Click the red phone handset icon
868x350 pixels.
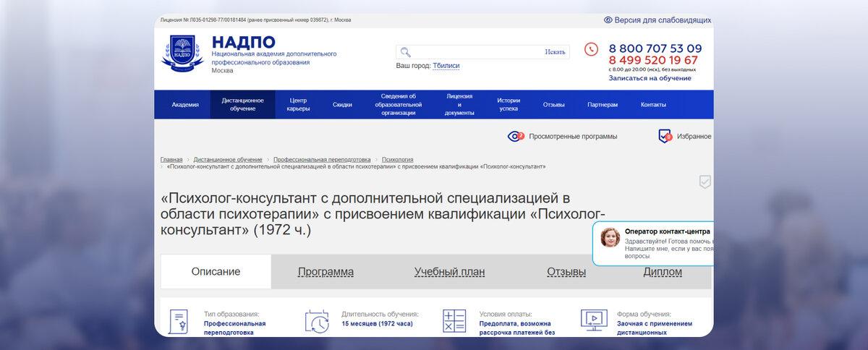pos(592,49)
